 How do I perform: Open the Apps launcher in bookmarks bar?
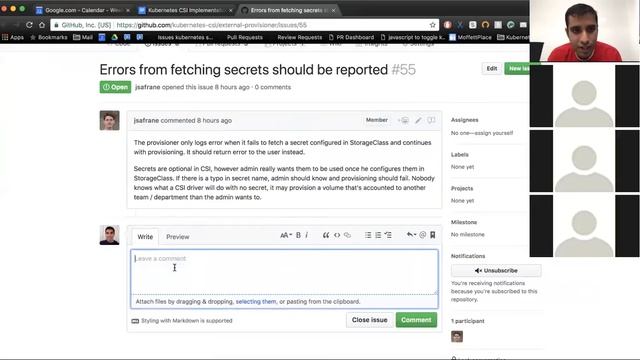13,37
